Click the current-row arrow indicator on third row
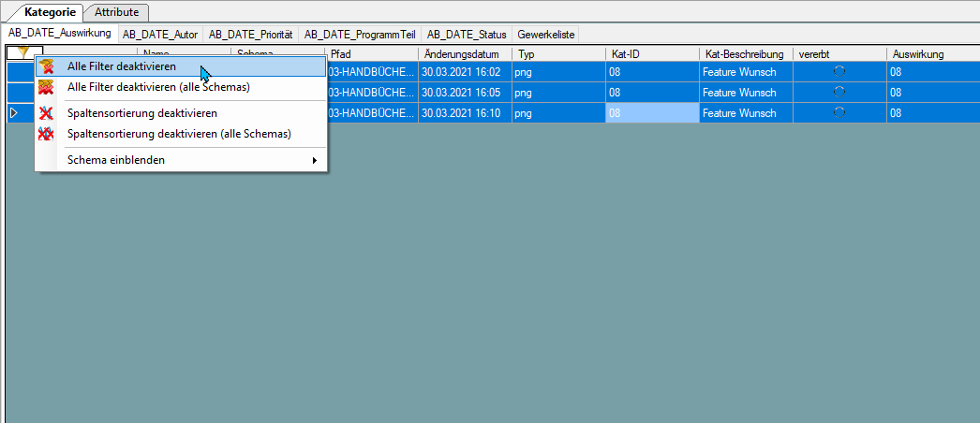This screenshot has height=423, width=980. (x=15, y=113)
